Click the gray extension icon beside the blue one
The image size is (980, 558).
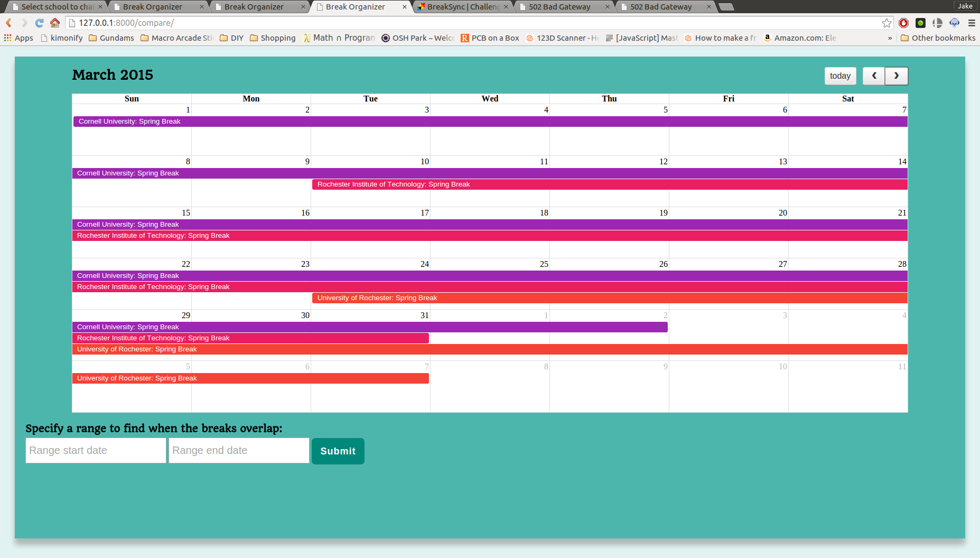(x=938, y=23)
